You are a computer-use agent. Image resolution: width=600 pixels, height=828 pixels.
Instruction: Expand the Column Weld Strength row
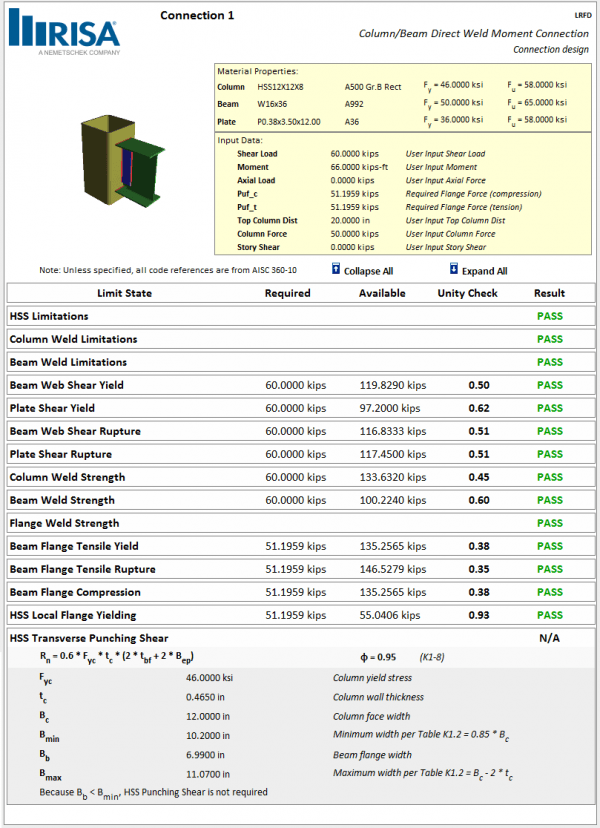click(67, 477)
